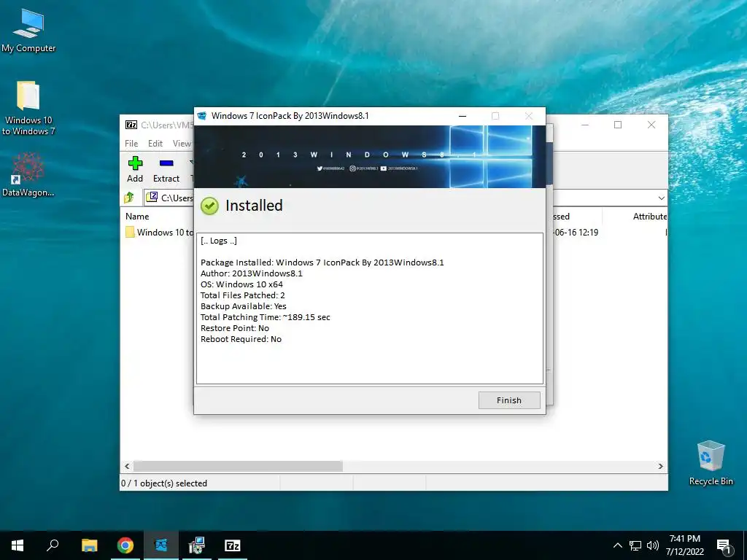Select the 'Windows 10 to' folder row in 7-Zip
747x560 pixels.
coord(159,233)
